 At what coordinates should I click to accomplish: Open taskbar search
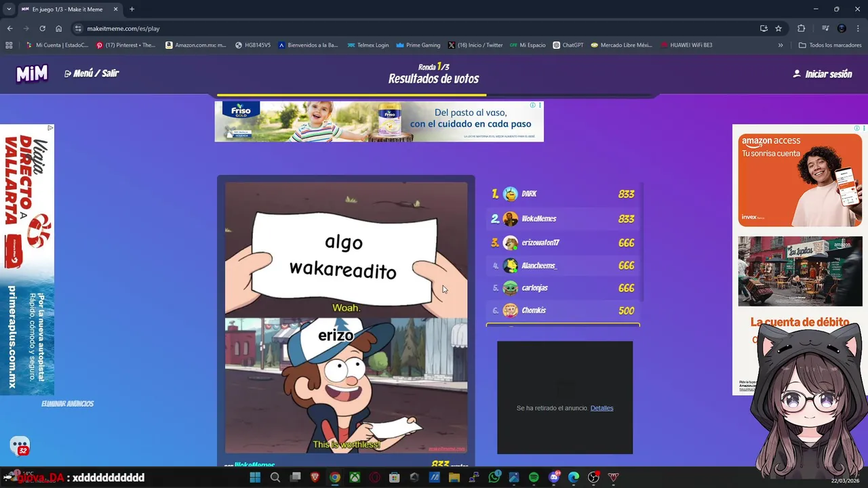click(275, 477)
